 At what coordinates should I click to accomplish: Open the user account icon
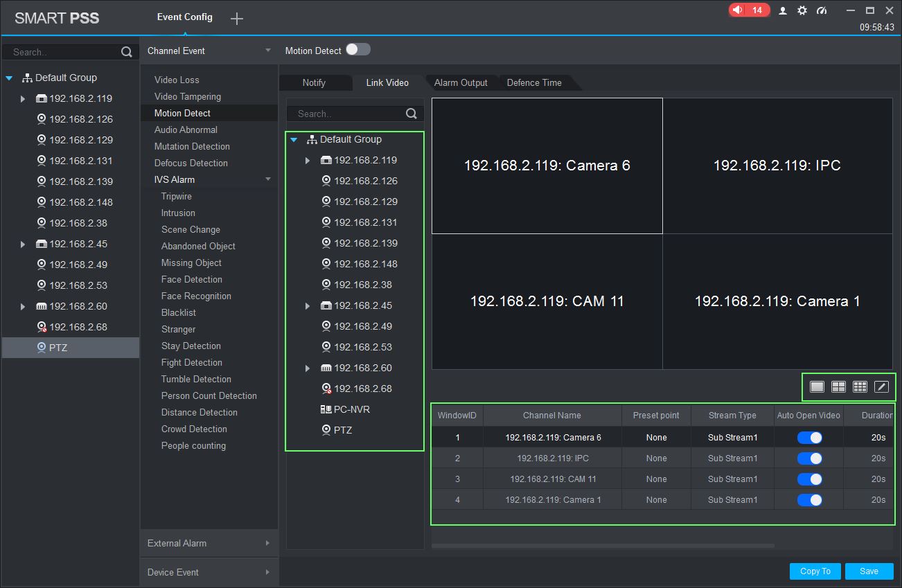pos(783,10)
